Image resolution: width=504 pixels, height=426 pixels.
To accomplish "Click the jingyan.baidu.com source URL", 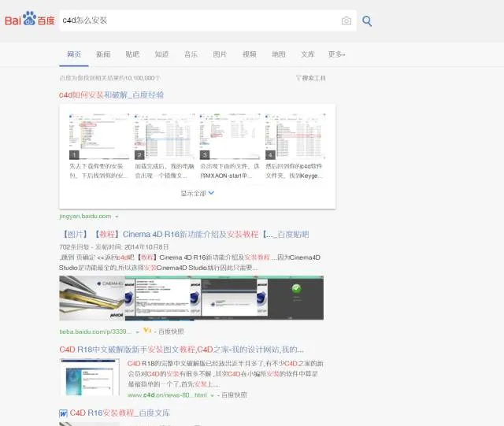I will coord(85,217).
